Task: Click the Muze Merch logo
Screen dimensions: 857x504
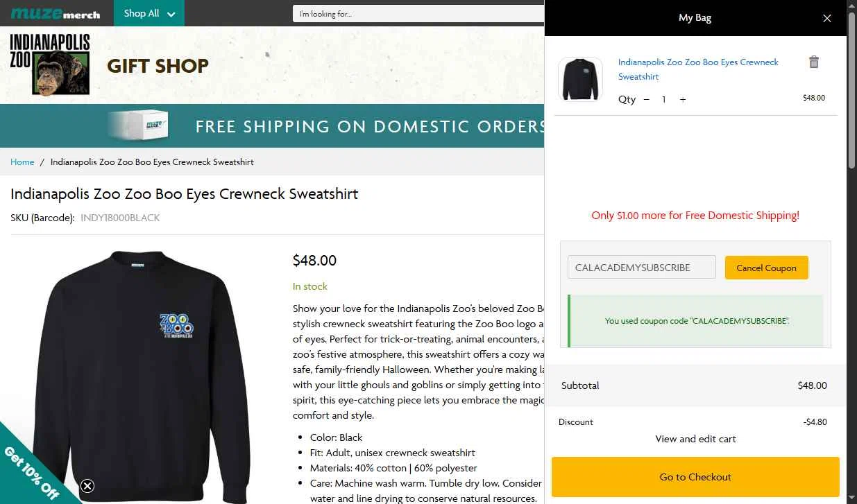Action: pyautogui.click(x=56, y=13)
